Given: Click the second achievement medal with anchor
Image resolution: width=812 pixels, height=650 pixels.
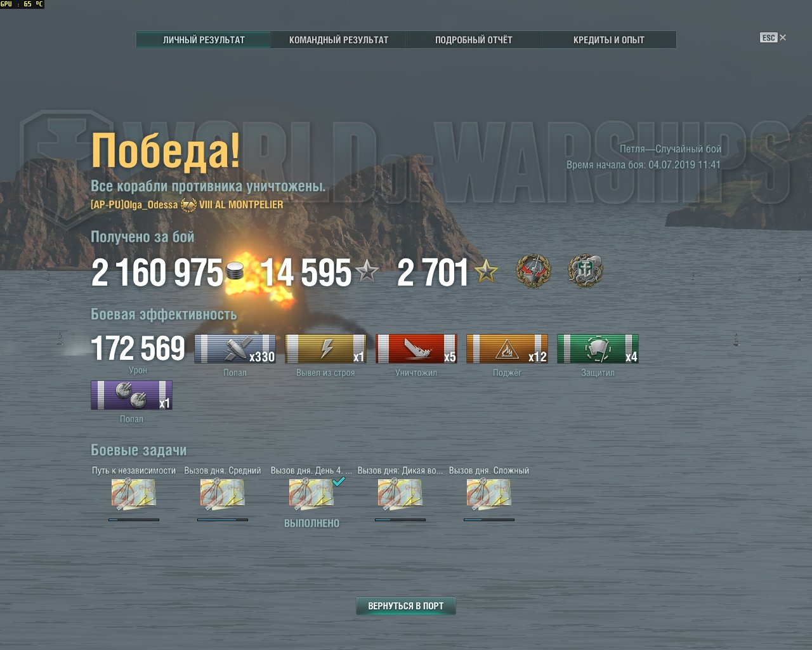Looking at the screenshot, I should (585, 271).
